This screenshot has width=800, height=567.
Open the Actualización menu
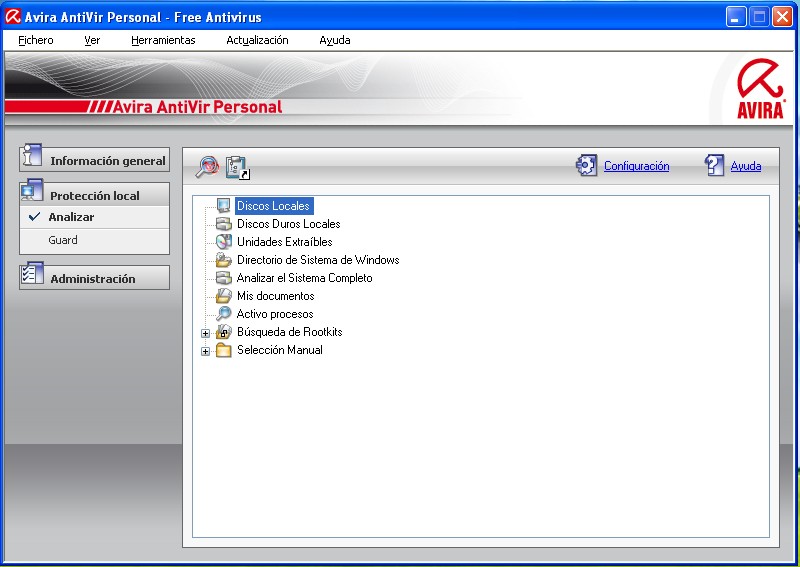(257, 40)
